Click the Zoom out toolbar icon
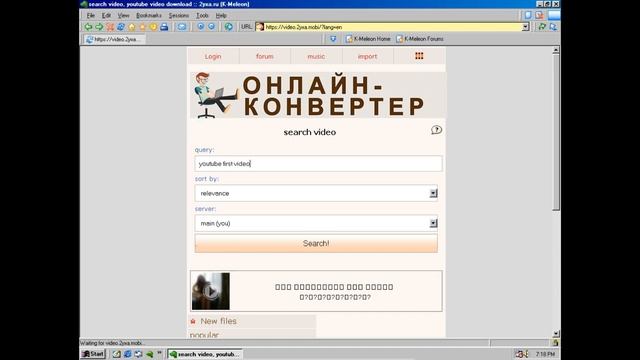 [211, 27]
